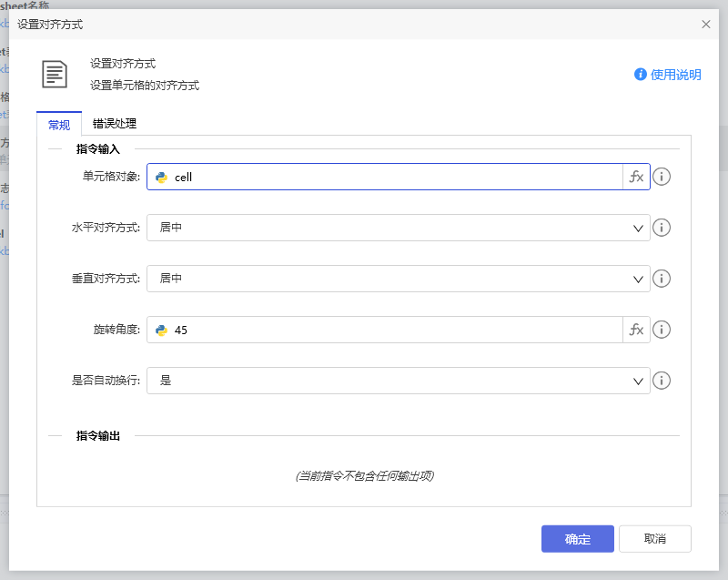Viewport: 728px width, 580px height.
Task: Switch to the 常规 tab
Action: pos(59,125)
